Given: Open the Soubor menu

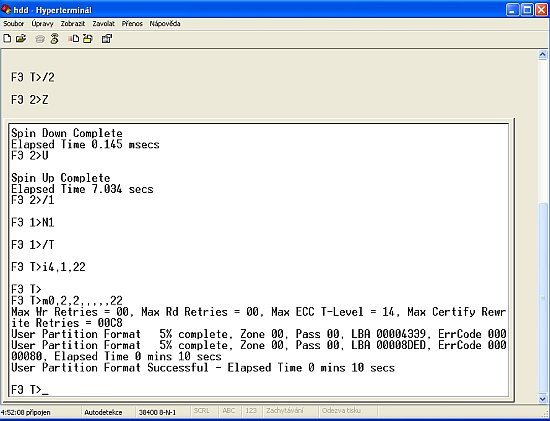Looking at the screenshot, I should tap(13, 24).
